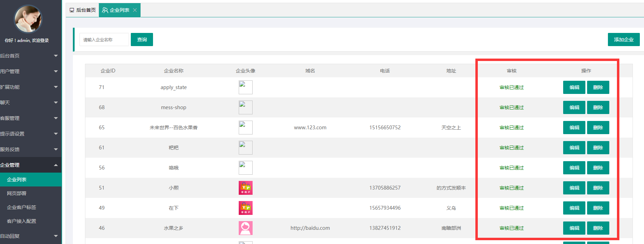Viewport: 644px width, 244px height.
Task: Click the broken avatar image for apply_state
Action: coord(245,87)
